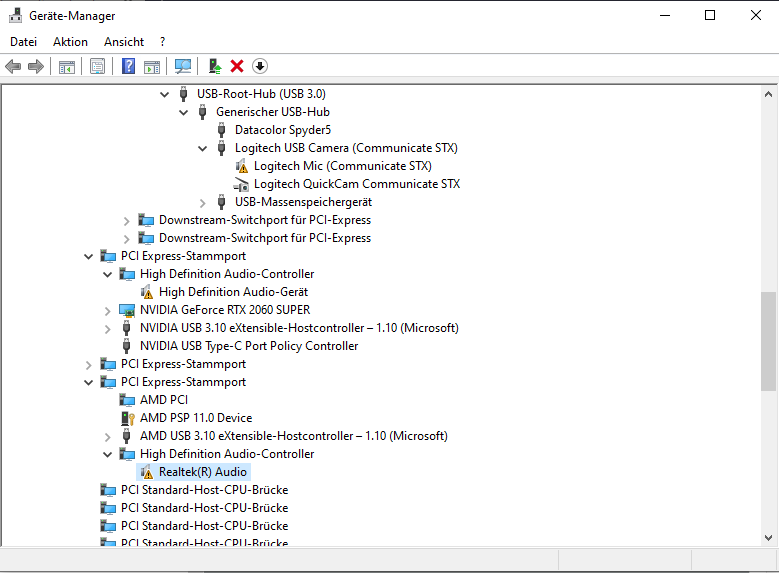The height and width of the screenshot is (573, 779).
Task: Select NVIDIA USB Type-C Port Policy Controller
Action: [249, 346]
